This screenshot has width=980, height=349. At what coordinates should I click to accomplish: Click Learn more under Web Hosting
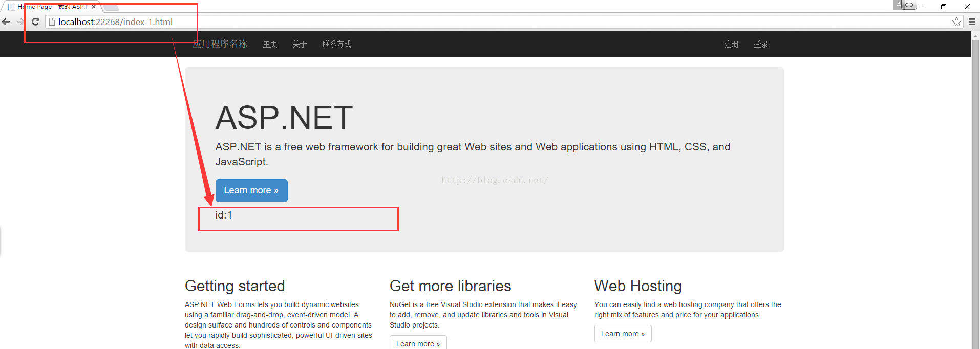click(x=623, y=334)
